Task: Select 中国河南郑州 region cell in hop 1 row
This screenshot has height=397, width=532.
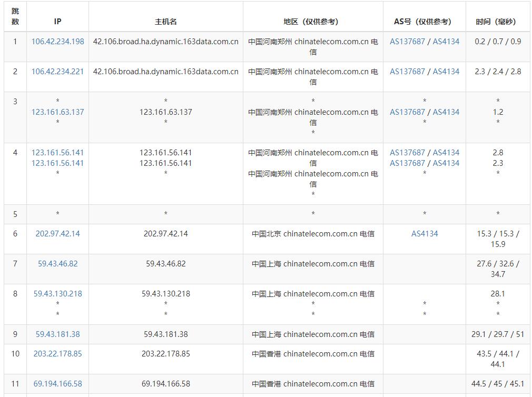Action: coord(313,46)
